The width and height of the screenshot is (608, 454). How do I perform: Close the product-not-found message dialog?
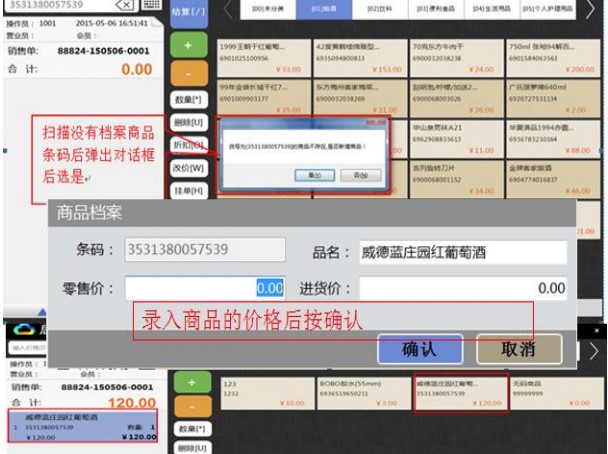pos(376,123)
